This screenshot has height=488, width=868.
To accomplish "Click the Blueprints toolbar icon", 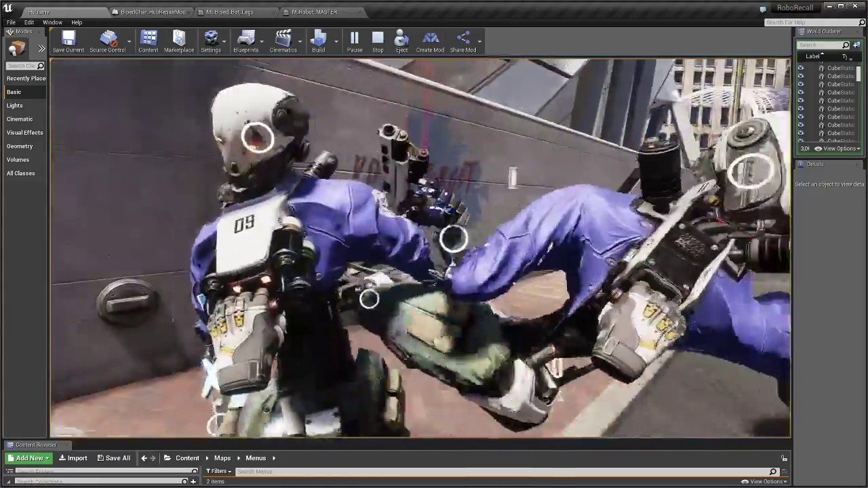I will [246, 38].
